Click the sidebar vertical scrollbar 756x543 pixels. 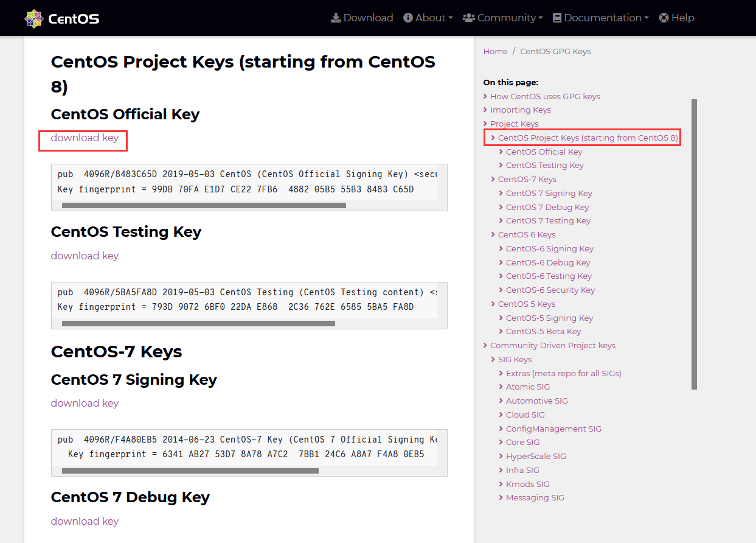695,244
